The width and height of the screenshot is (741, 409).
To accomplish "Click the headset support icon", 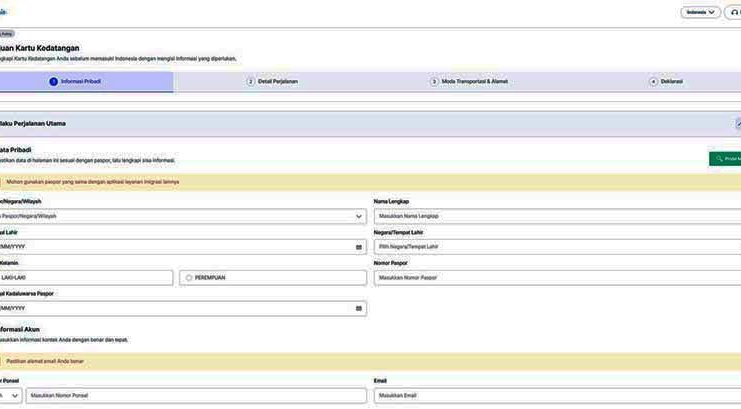I will click(x=734, y=12).
